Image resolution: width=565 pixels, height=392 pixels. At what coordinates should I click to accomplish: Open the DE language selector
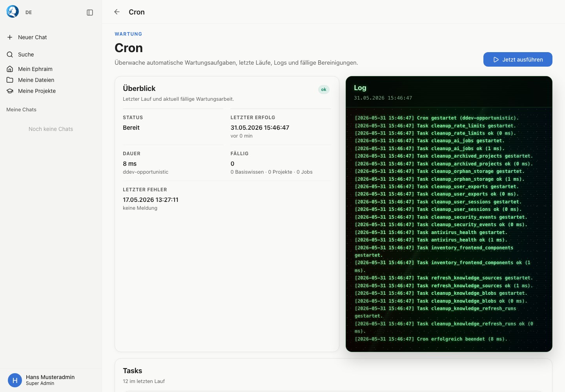click(29, 13)
